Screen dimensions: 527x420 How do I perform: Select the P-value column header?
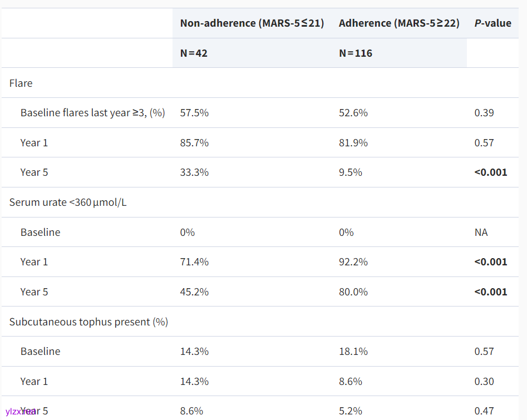pyautogui.click(x=492, y=23)
